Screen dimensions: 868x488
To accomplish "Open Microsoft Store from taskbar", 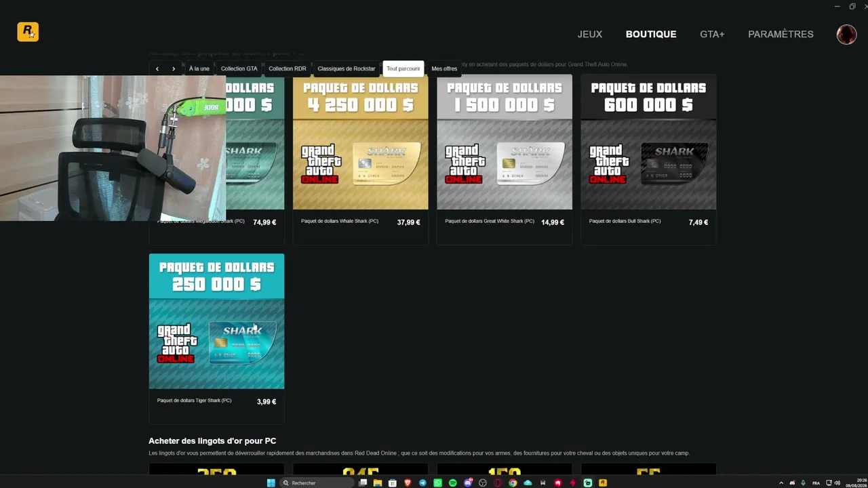I will point(393,483).
